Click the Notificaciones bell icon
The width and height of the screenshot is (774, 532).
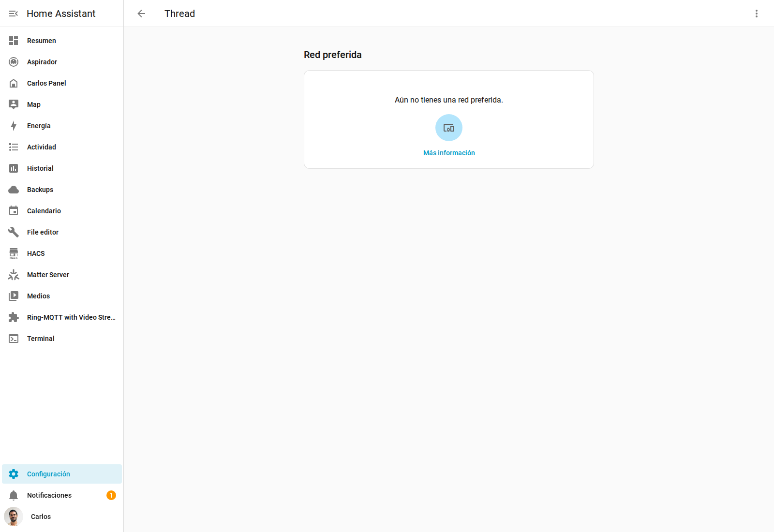click(14, 495)
